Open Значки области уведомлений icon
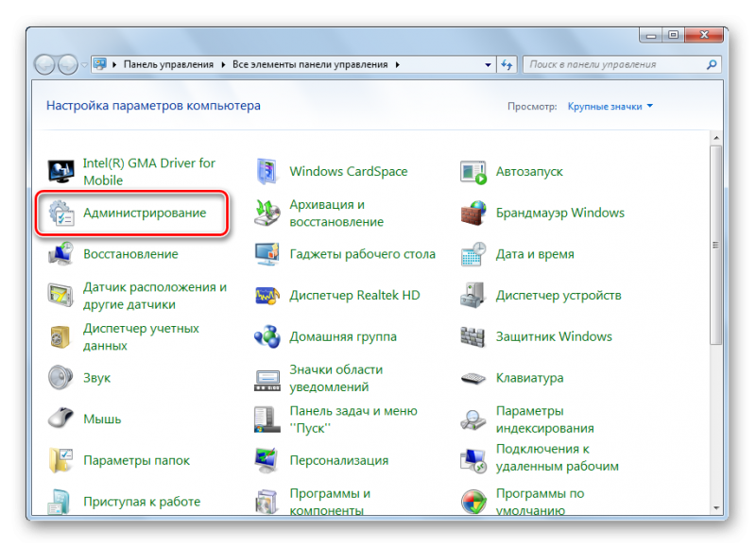Viewport: 756px width, 548px height. [267, 380]
